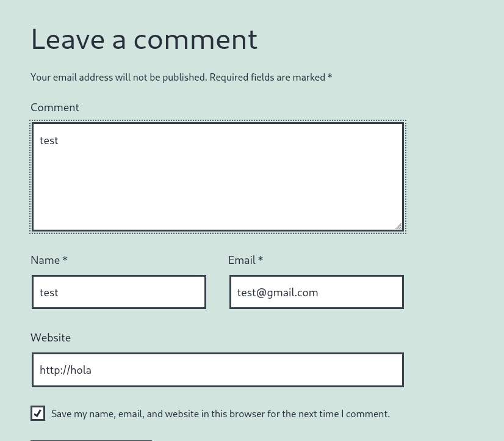
Task: Toggle the save my name checkbox
Action: pyautogui.click(x=38, y=414)
